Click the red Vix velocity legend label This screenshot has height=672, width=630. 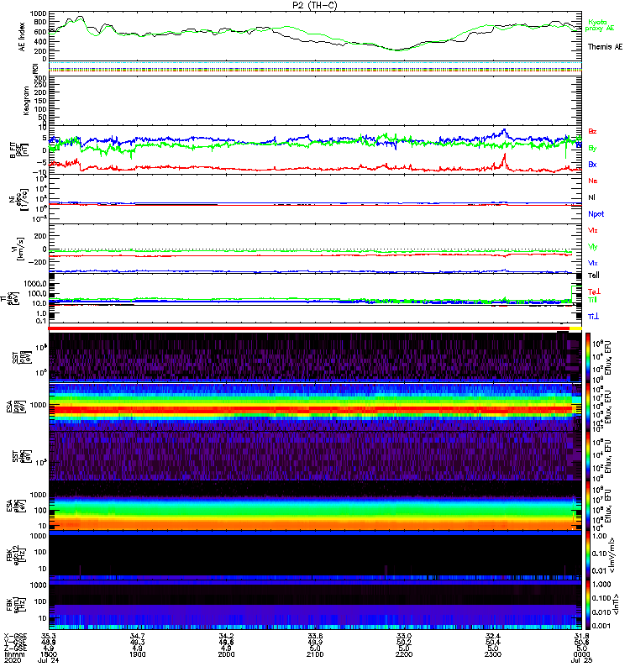592,230
